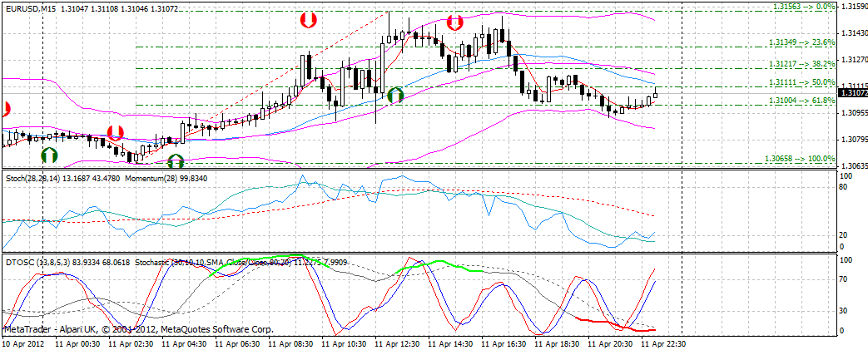Click the red down-arrow signal above the 14:30 candles
The image size is (868, 350).
[454, 22]
